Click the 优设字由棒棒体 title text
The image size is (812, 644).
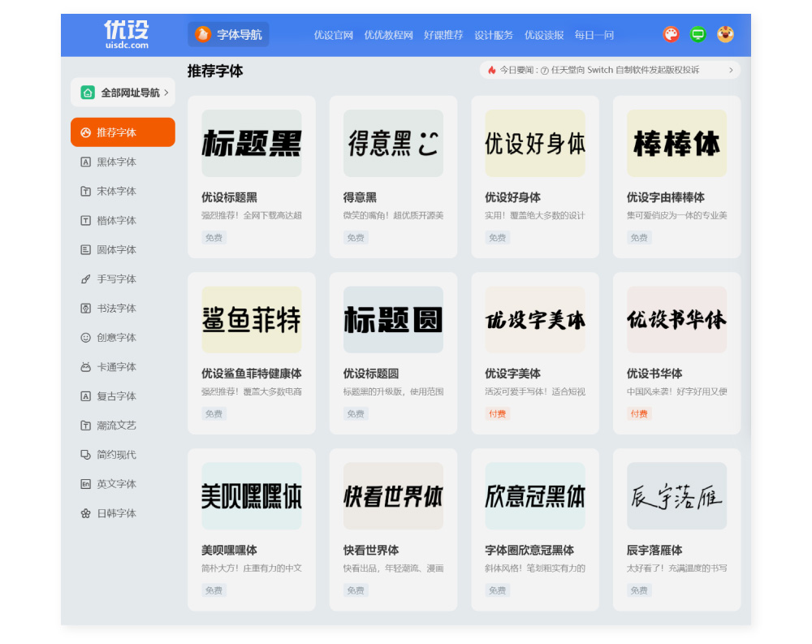coord(666,197)
